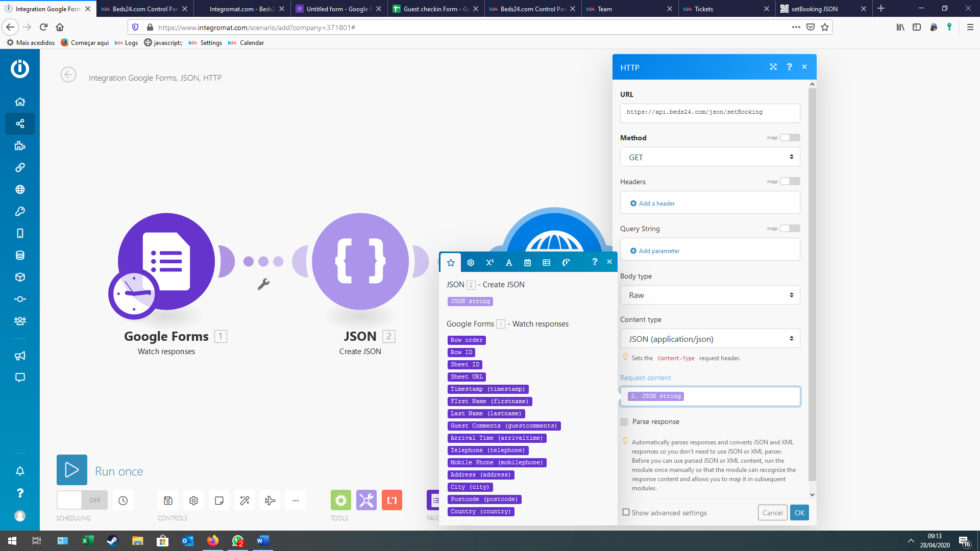Screen dimensions: 980x551
Task: Open Data stores database icon in sidebar
Action: 20,255
